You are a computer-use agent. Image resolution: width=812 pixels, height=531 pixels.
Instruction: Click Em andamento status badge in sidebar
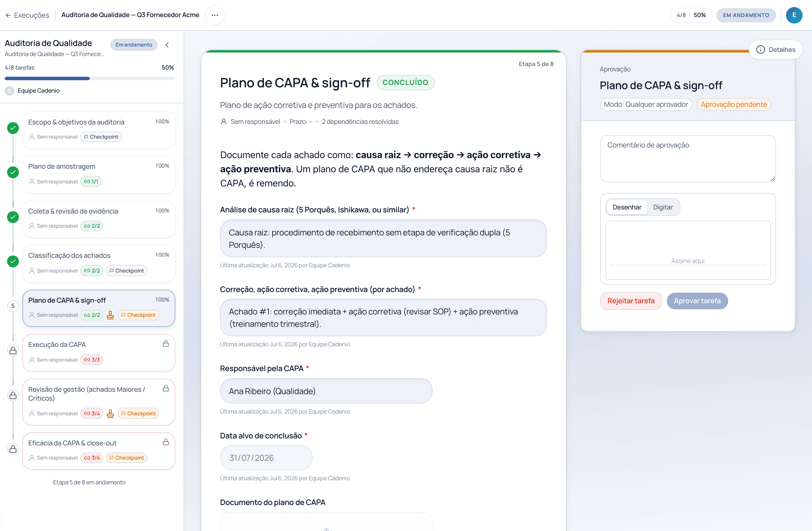click(134, 45)
